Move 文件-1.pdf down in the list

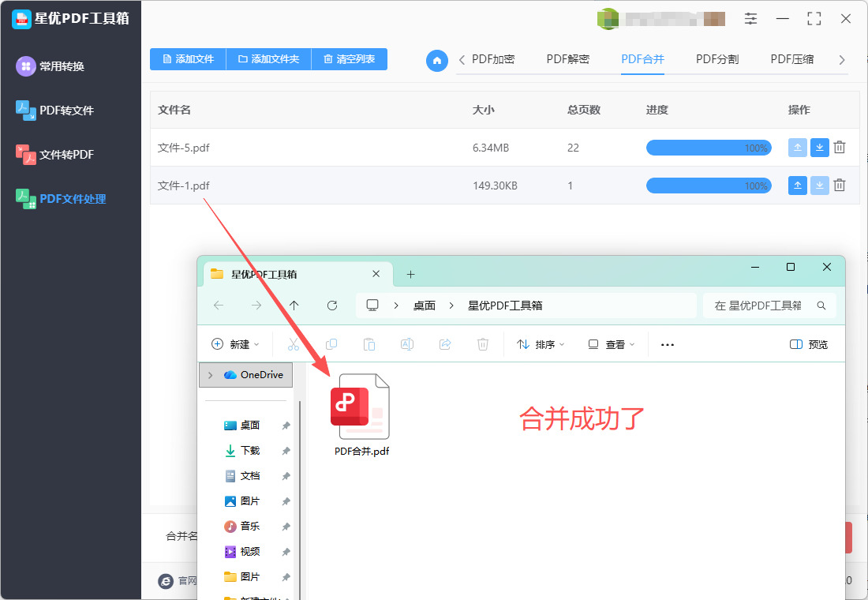[819, 186]
